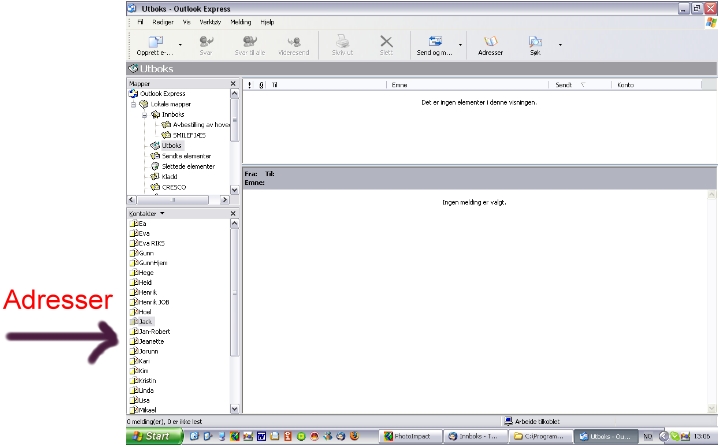Click the Windows Start button
Image resolution: width=722 pixels, height=447 pixels.
[154, 436]
